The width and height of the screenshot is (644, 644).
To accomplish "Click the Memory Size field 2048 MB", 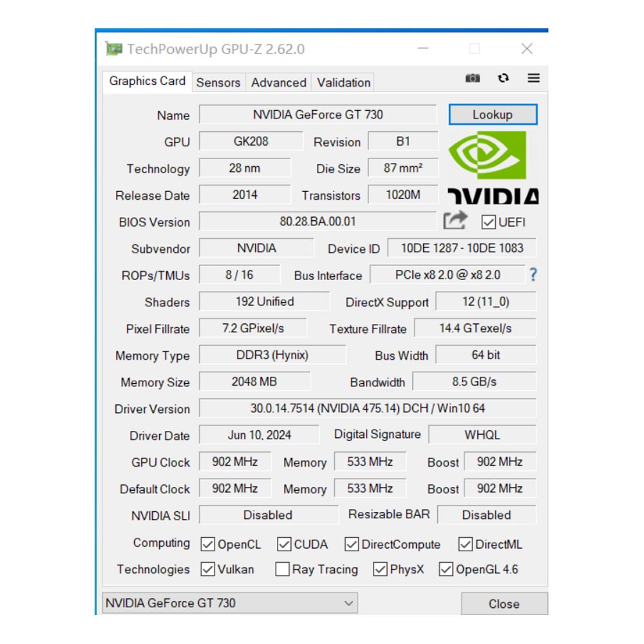I will pos(254,381).
